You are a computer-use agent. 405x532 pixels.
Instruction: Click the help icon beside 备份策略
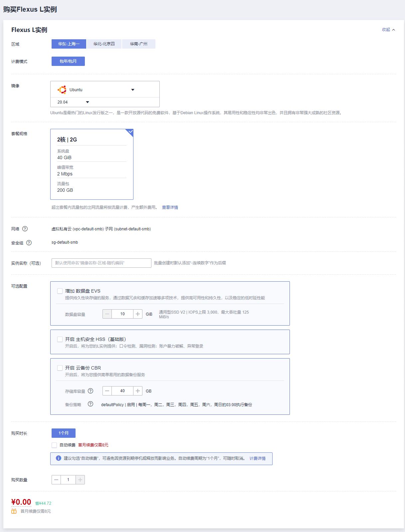click(91, 404)
